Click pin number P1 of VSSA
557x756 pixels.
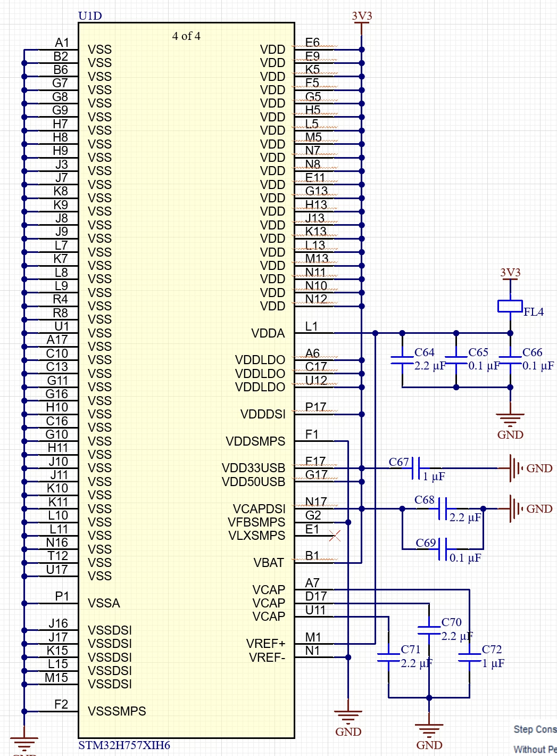tap(62, 596)
